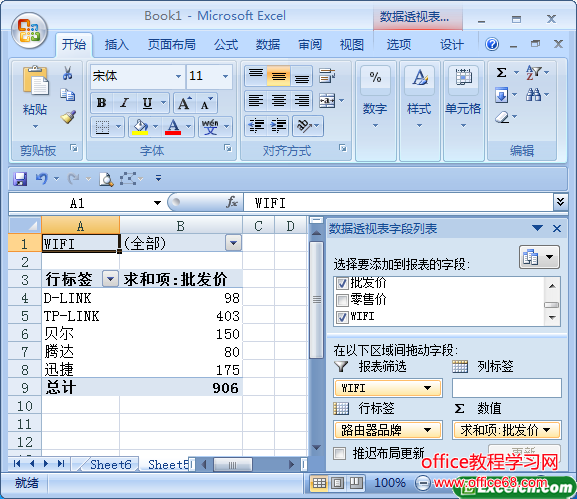The width and height of the screenshot is (577, 499).
Task: Align text to top of cell
Action: [256, 76]
